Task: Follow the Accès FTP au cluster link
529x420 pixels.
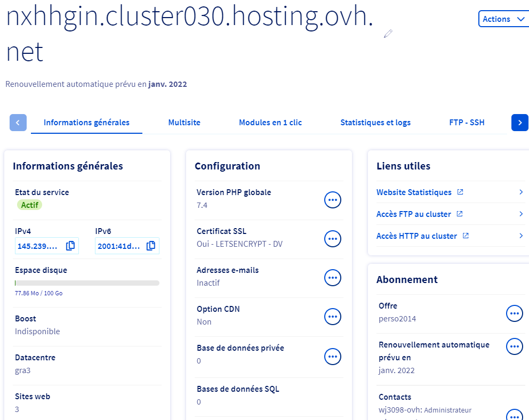Action: point(414,214)
